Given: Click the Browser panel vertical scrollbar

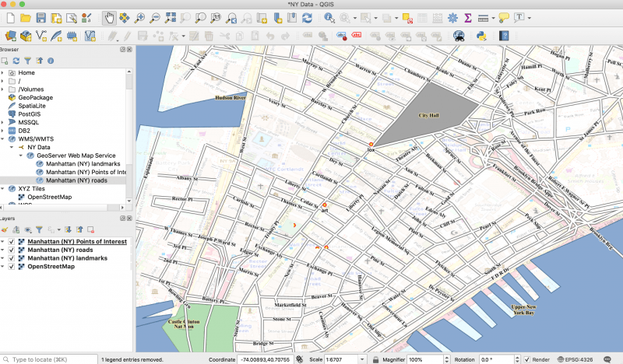Looking at the screenshot, I should click(128, 136).
